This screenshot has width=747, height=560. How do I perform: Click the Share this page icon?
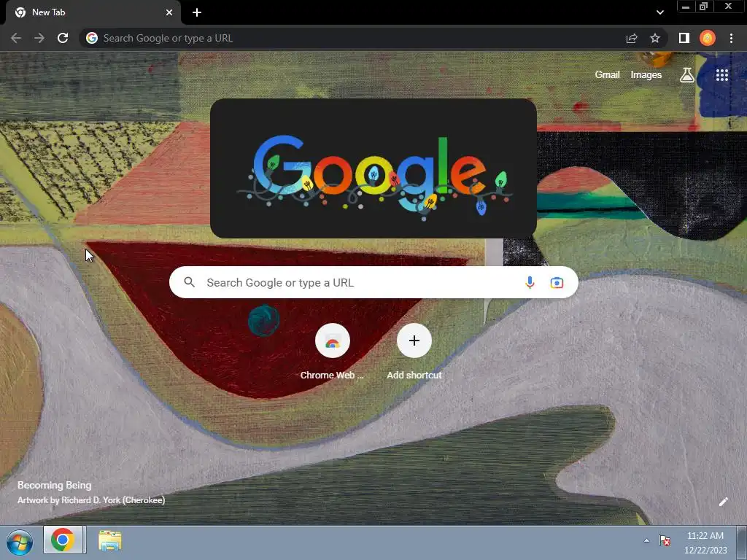click(x=632, y=38)
